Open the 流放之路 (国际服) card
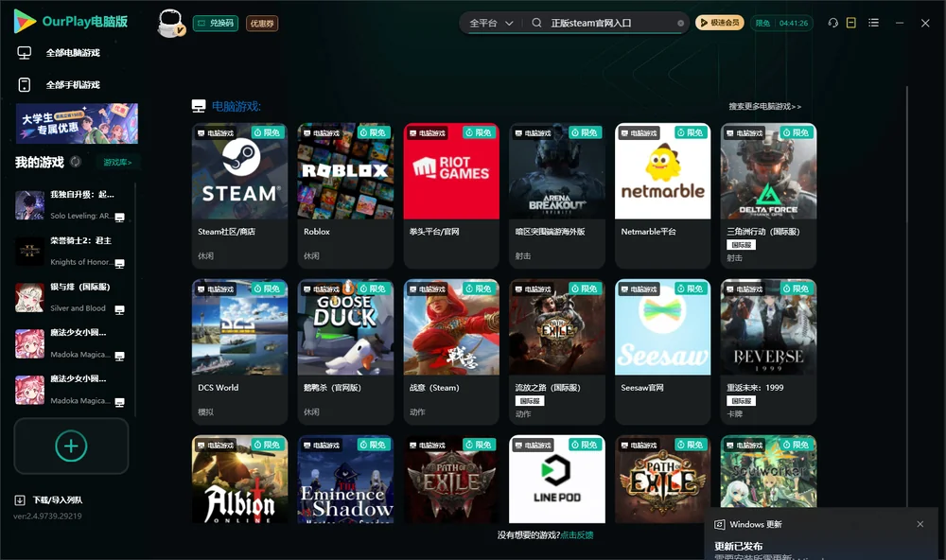 (557, 352)
